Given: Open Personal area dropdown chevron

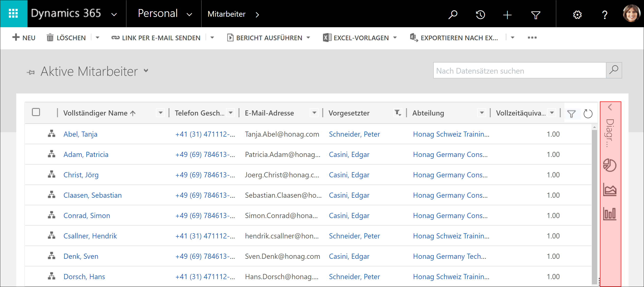Looking at the screenshot, I should click(189, 15).
